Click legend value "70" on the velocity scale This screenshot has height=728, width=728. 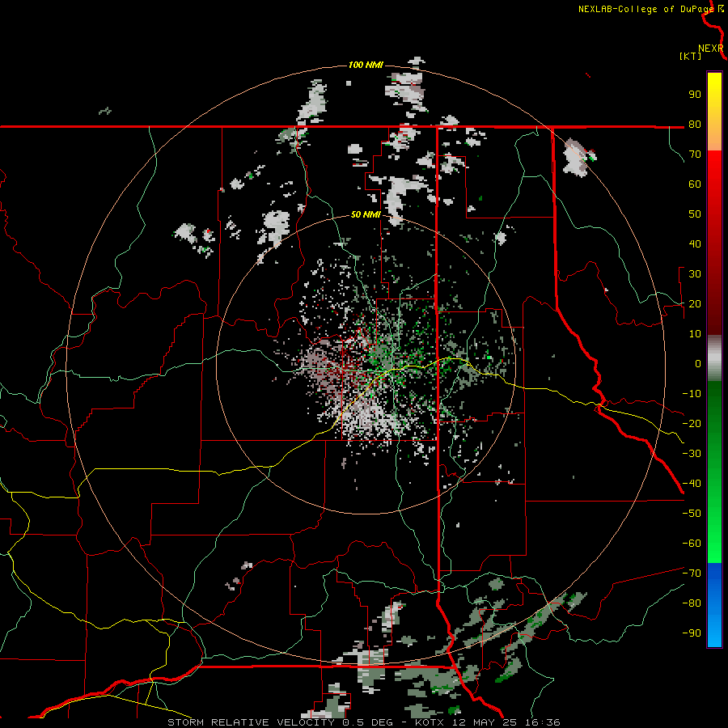click(695, 154)
